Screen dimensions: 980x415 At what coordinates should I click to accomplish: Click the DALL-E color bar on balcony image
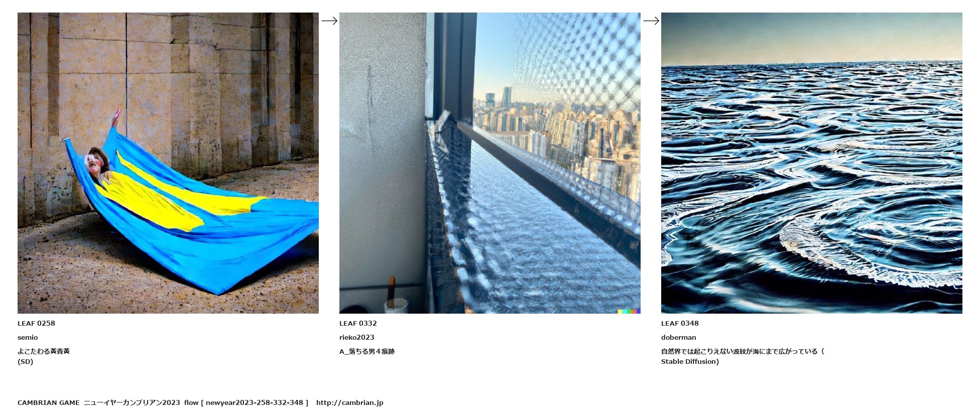point(629,311)
